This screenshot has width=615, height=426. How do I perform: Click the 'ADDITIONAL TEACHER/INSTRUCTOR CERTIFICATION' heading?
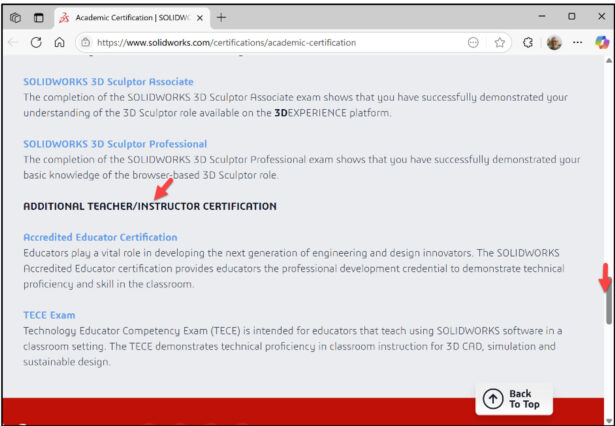tap(150, 206)
